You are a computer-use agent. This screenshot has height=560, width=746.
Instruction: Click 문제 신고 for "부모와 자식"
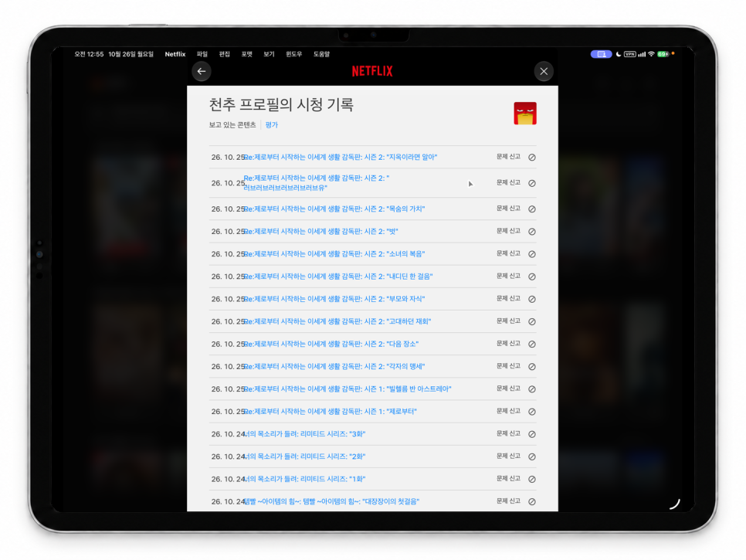click(509, 298)
